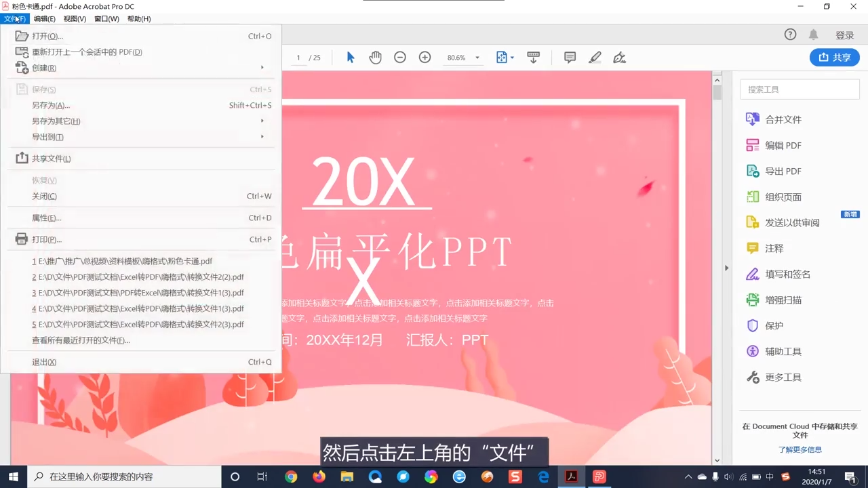Choose 重新打开上一个会话中的 PDF
Image resolution: width=868 pixels, height=488 pixels.
tap(142, 52)
